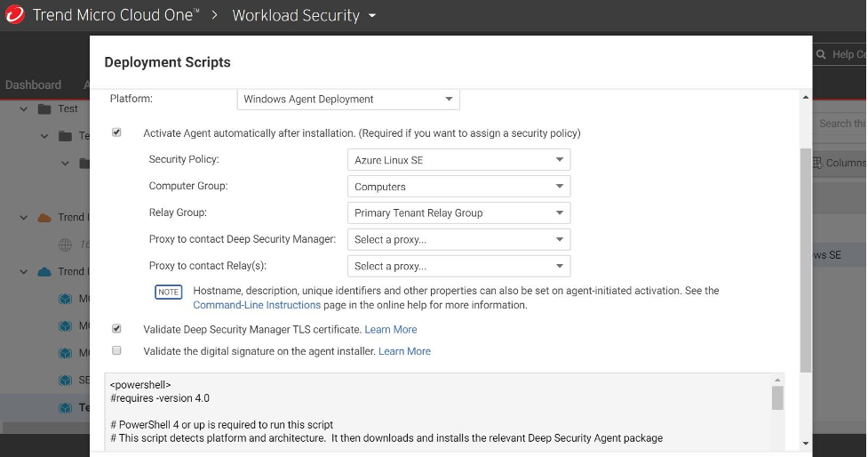Switch to the Dashboard tab
This screenshot has width=868, height=457.
point(33,84)
